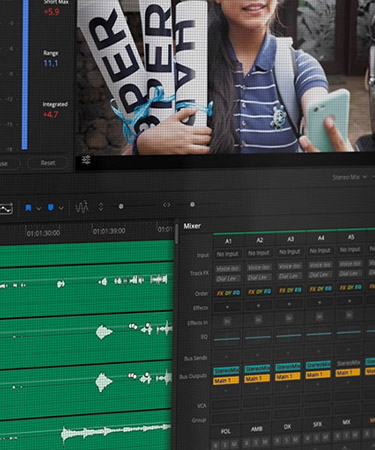Viewport: 375px width, 450px height.
Task: Toggle Effects In on channel A4
Action: (319, 316)
